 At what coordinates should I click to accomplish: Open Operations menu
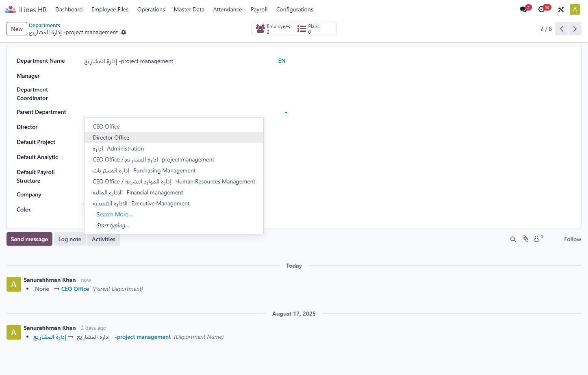coord(151,9)
